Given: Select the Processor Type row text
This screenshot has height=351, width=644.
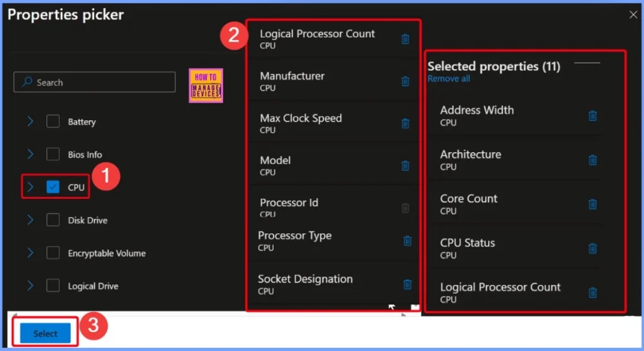Looking at the screenshot, I should (x=294, y=236).
